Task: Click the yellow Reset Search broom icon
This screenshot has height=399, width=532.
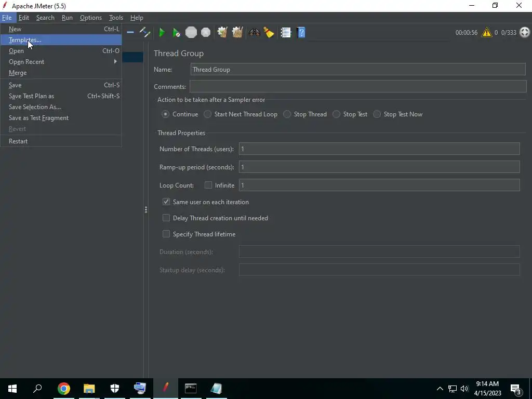Action: click(269, 33)
